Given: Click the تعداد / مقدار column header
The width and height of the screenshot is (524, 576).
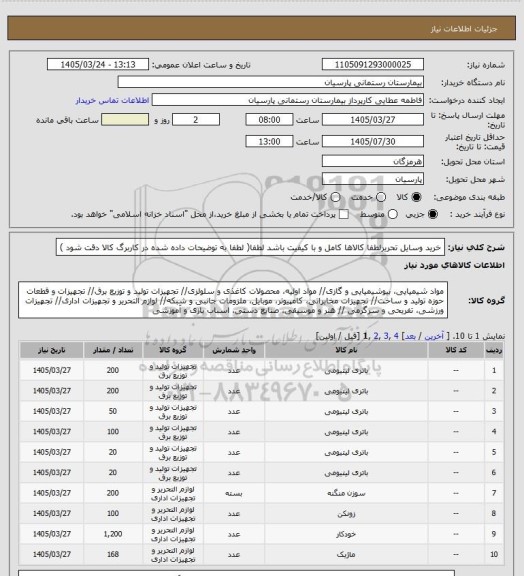Looking at the screenshot, I should [x=113, y=350].
